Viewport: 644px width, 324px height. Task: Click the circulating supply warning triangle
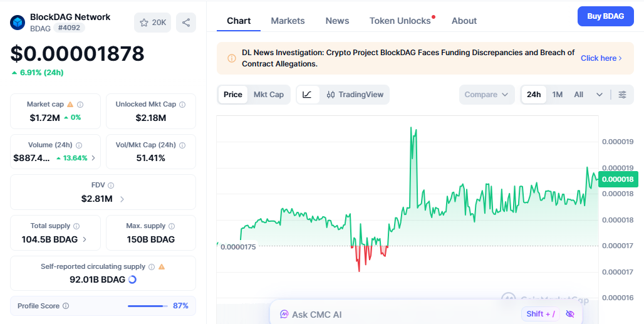[162, 266]
